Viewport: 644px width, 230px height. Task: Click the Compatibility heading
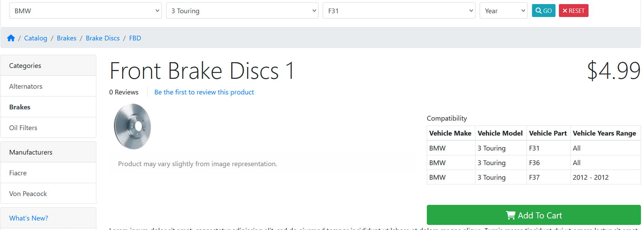447,118
